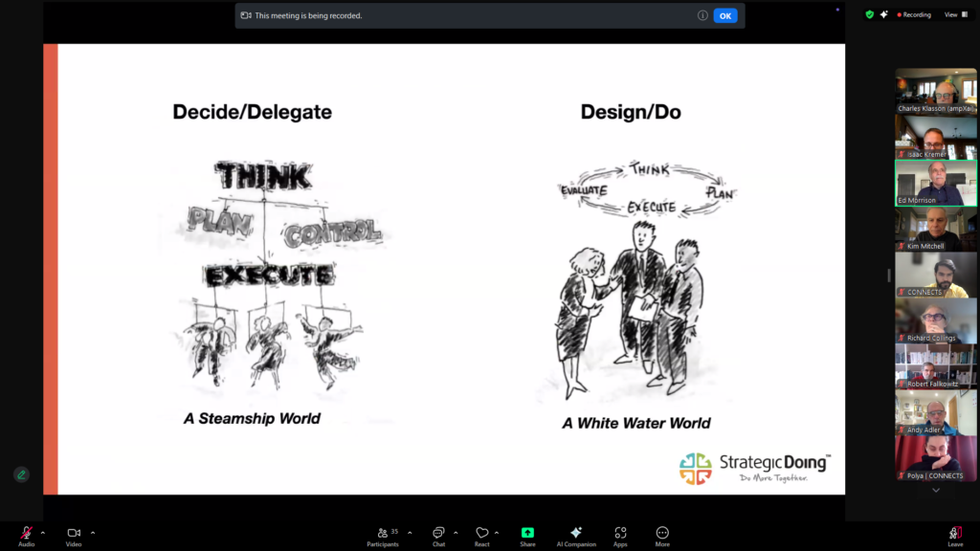Expand the audio options caret
The width and height of the screenshot is (980, 551).
[42, 532]
